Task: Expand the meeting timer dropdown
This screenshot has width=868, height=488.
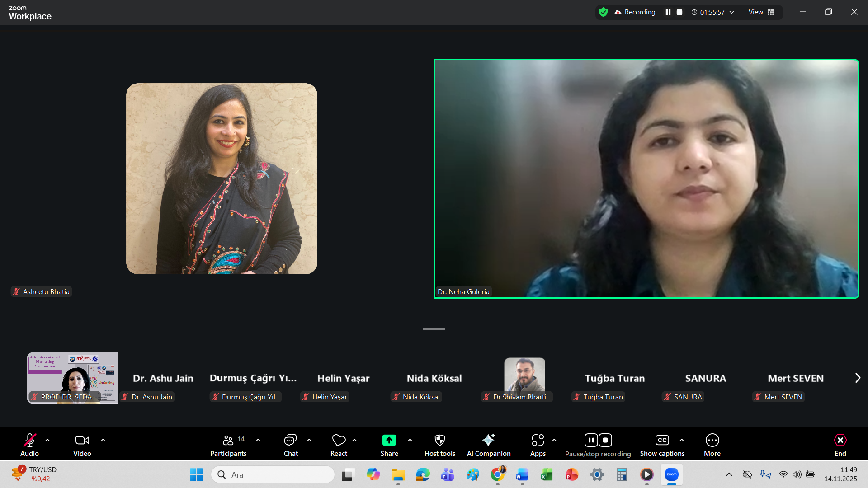Action: click(x=732, y=12)
